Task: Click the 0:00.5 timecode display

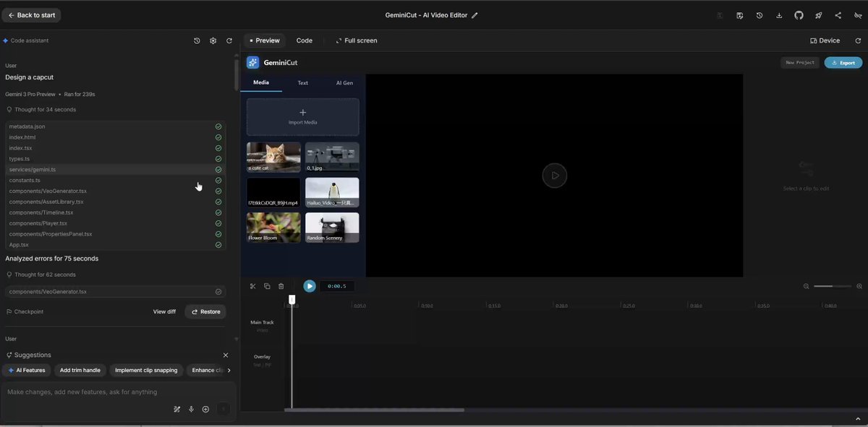Action: click(337, 286)
